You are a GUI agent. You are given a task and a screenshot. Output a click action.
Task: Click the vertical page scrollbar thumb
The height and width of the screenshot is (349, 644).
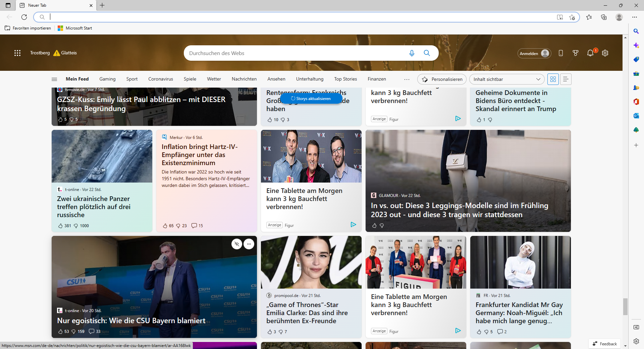625,307
